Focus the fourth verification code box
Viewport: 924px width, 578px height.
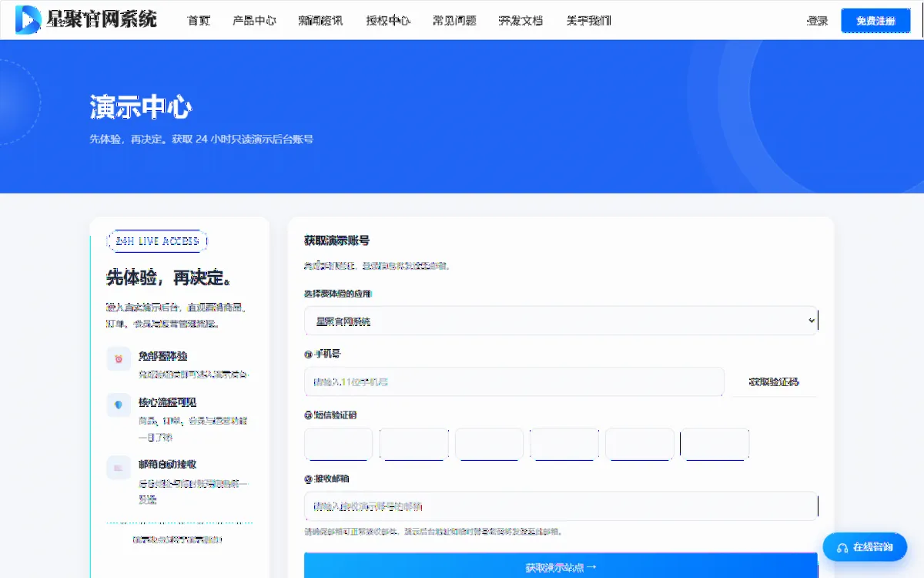pyautogui.click(x=564, y=445)
